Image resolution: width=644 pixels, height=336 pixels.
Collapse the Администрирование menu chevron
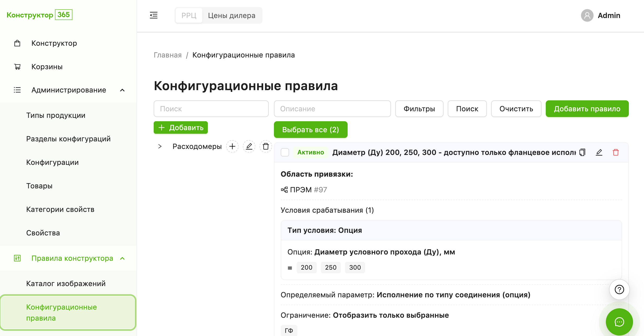point(122,90)
